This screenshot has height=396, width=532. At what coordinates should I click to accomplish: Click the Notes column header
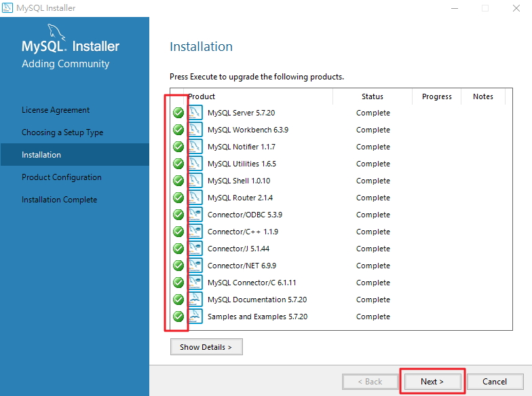pyautogui.click(x=483, y=96)
